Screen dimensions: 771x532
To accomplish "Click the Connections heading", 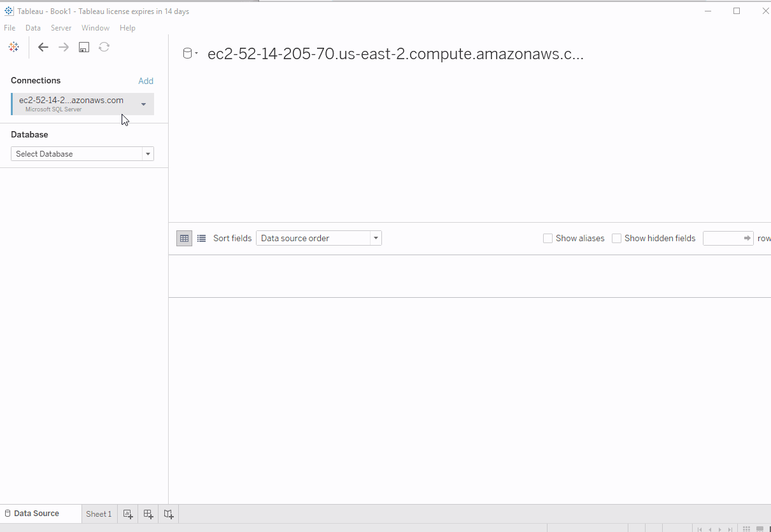I will 36,80.
